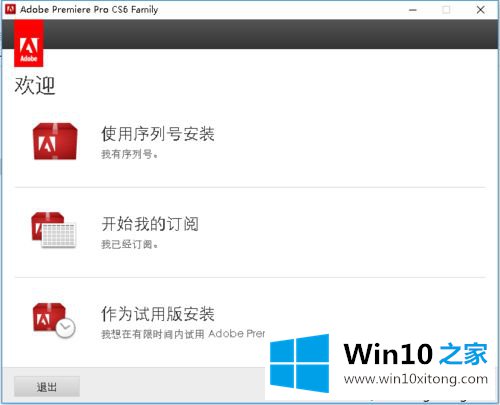Close the Adobe Premiere Pro CS6 installer window
The height and width of the screenshot is (405, 500).
(x=480, y=10)
